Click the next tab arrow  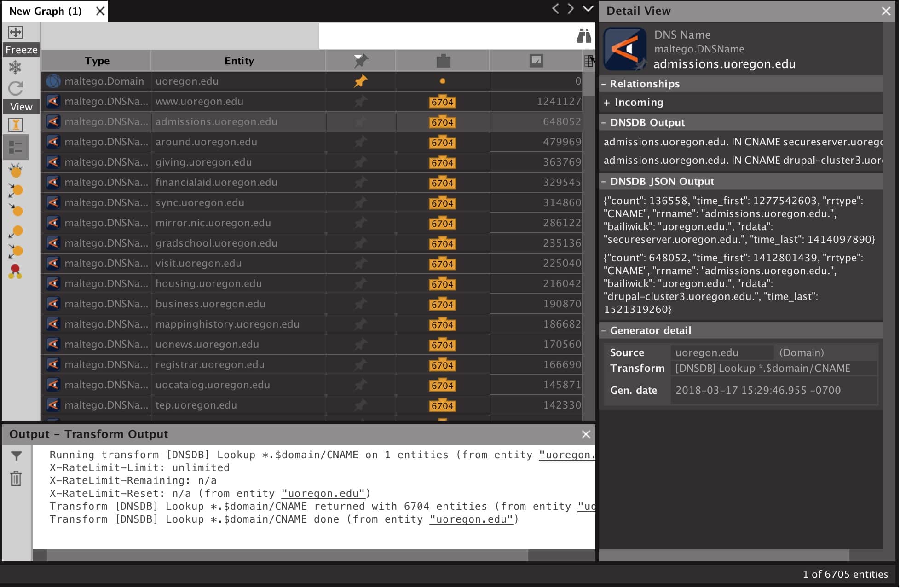tap(571, 9)
